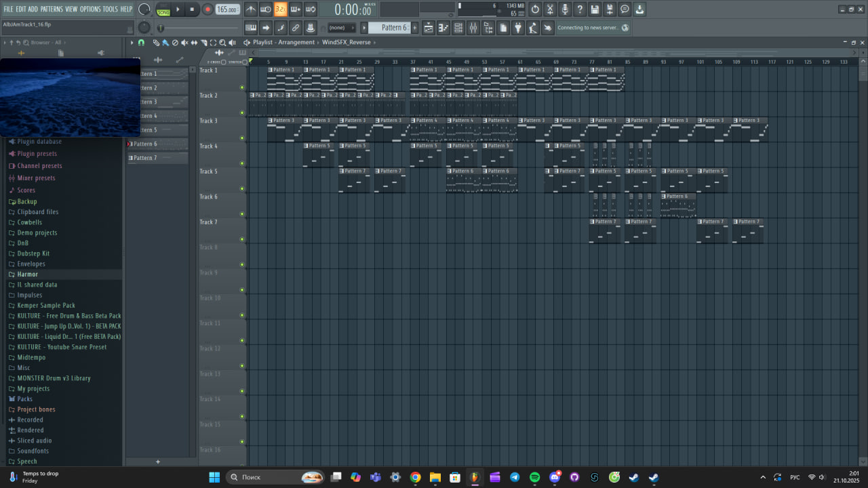Click the metronome icon in the toolbar
868x488 pixels.
click(251, 9)
